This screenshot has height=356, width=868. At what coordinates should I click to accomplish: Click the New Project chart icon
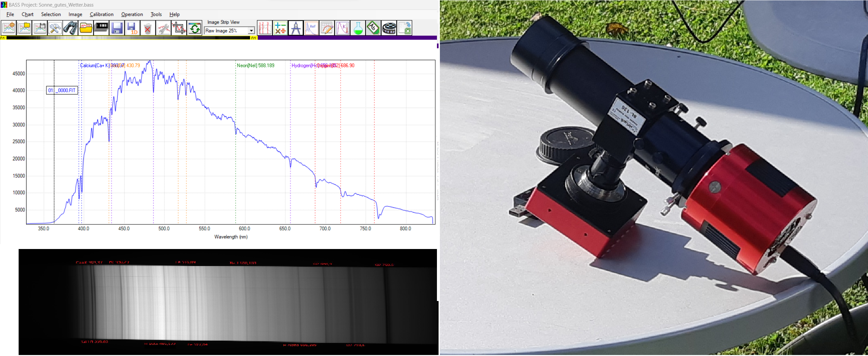tap(9, 28)
